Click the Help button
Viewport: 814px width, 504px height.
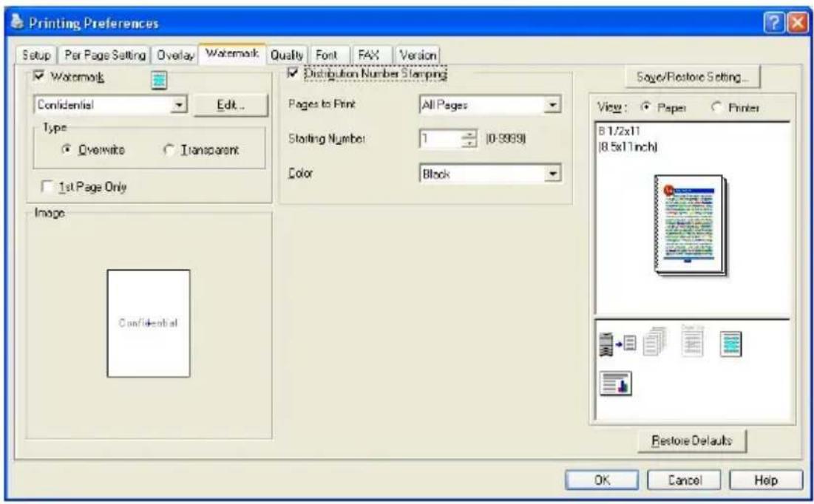[x=766, y=480]
